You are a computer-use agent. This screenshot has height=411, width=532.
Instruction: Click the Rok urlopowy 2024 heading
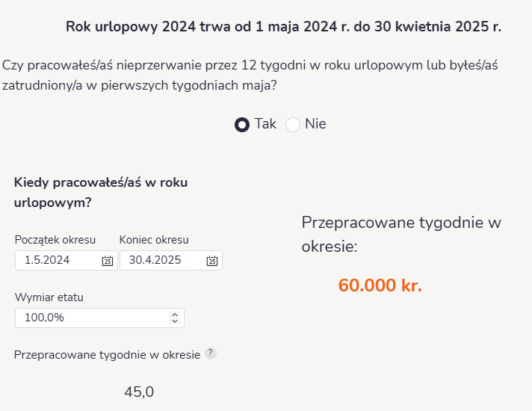[283, 27]
